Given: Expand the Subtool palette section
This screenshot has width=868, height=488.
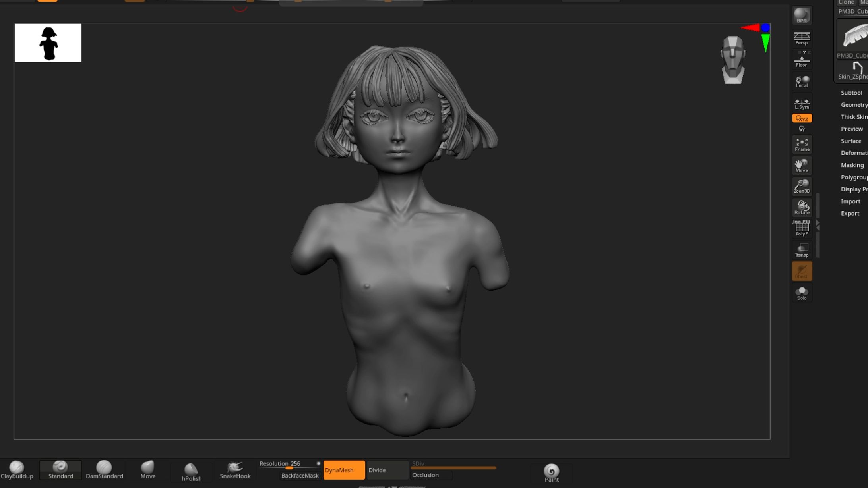Looking at the screenshot, I should click(x=851, y=93).
